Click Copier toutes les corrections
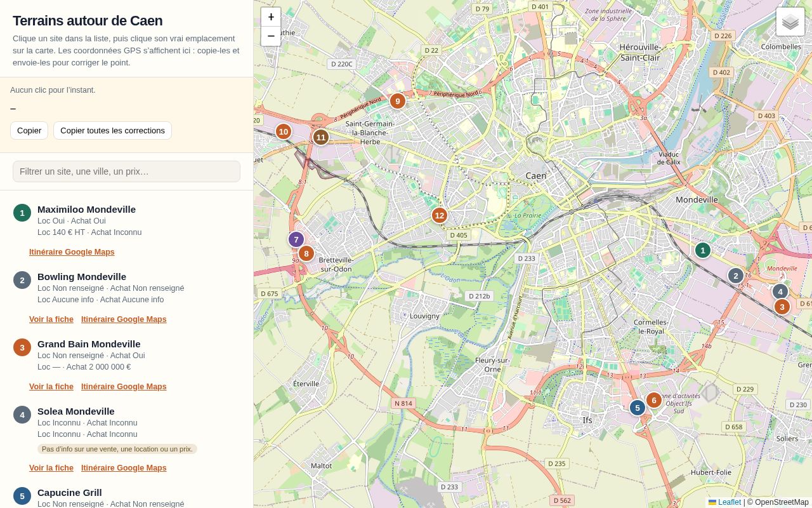Image resolution: width=812 pixels, height=508 pixels. 112,130
